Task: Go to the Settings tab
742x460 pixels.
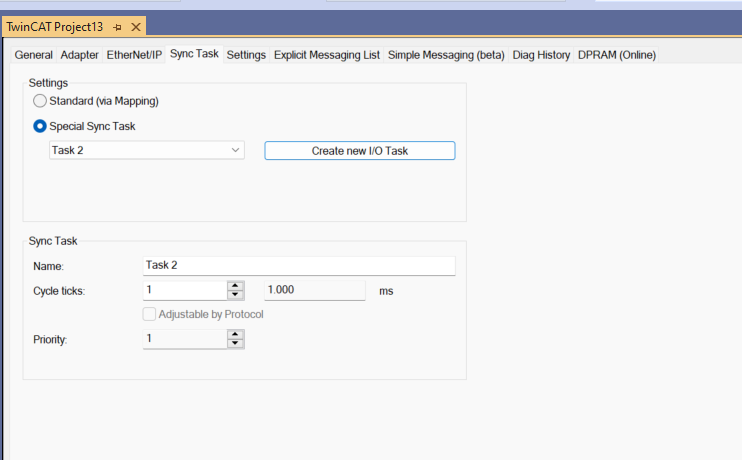Action: pos(246,55)
